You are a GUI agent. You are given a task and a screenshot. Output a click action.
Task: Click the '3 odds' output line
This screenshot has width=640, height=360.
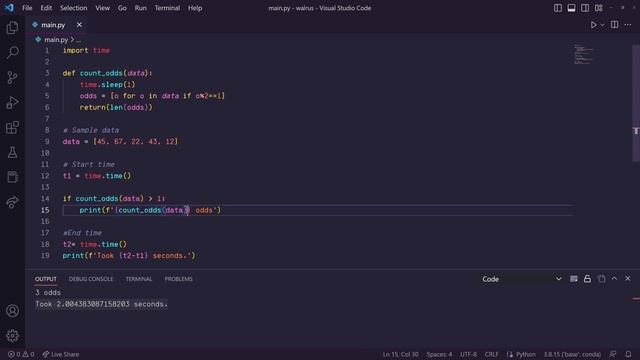point(48,293)
